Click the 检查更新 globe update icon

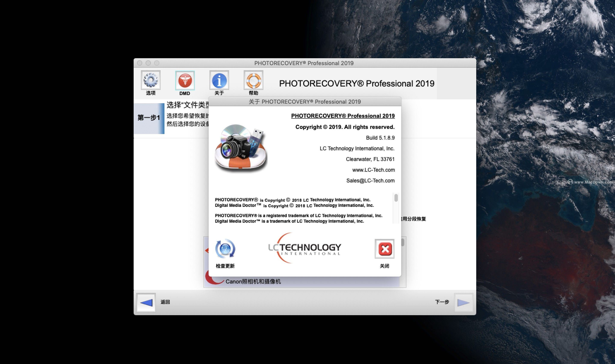click(225, 249)
